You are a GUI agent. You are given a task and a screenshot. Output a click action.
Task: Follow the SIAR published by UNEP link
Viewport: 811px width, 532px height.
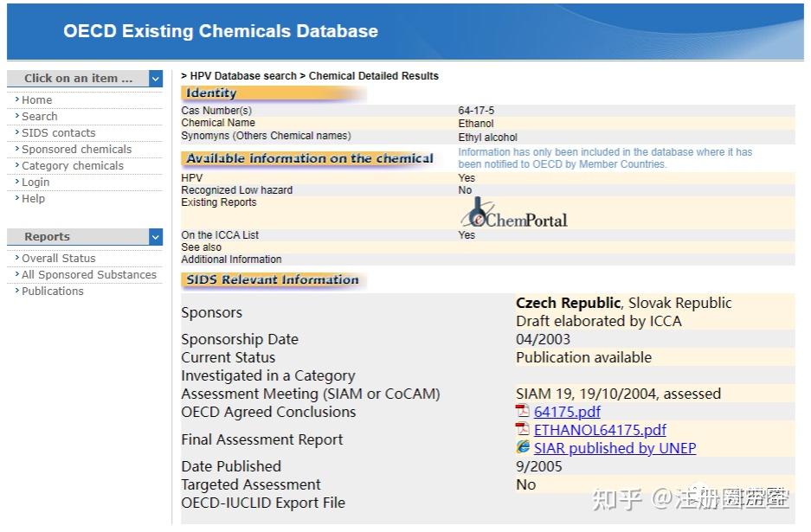point(615,448)
